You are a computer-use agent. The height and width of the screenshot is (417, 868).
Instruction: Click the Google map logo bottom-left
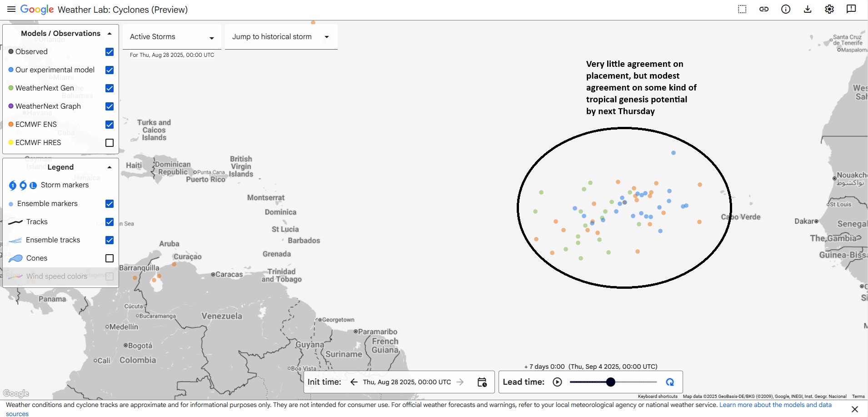(x=16, y=393)
